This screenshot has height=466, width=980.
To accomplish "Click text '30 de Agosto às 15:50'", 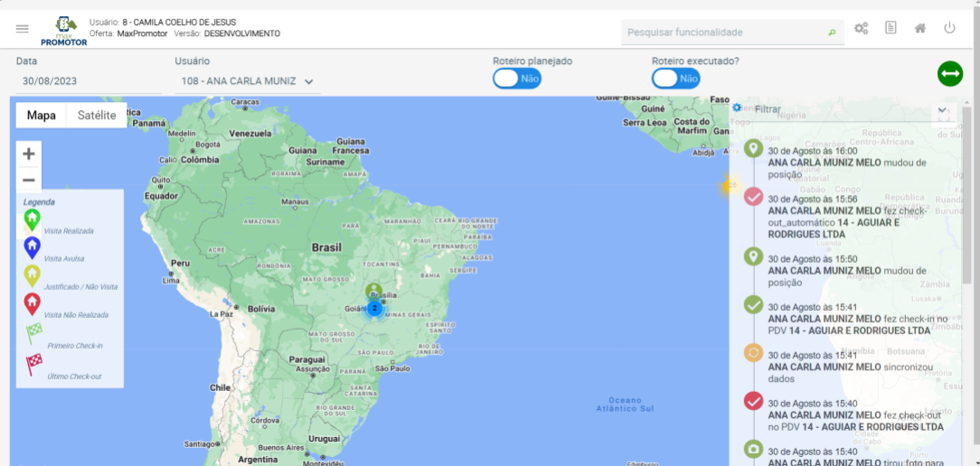I will (813, 258).
